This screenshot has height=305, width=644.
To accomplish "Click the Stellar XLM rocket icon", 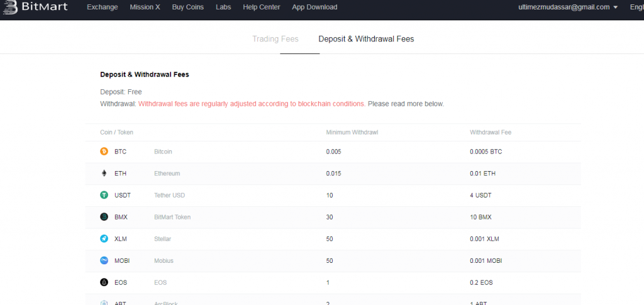I will 104,238.
